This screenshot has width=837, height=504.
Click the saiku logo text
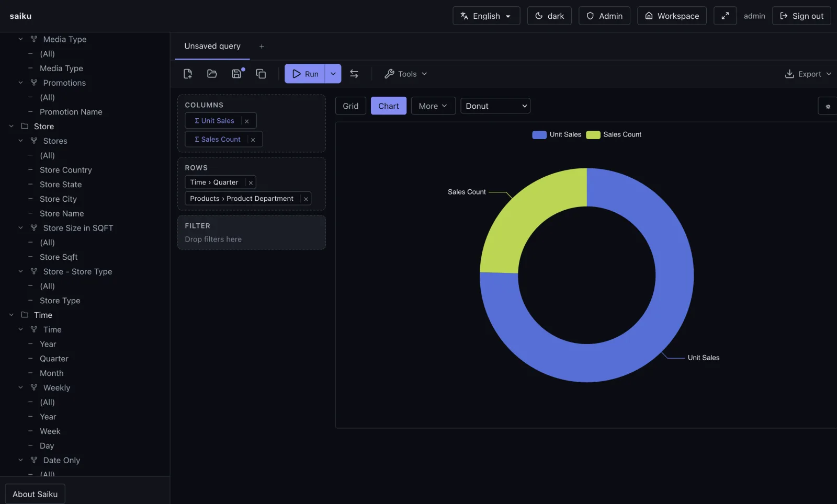20,16
